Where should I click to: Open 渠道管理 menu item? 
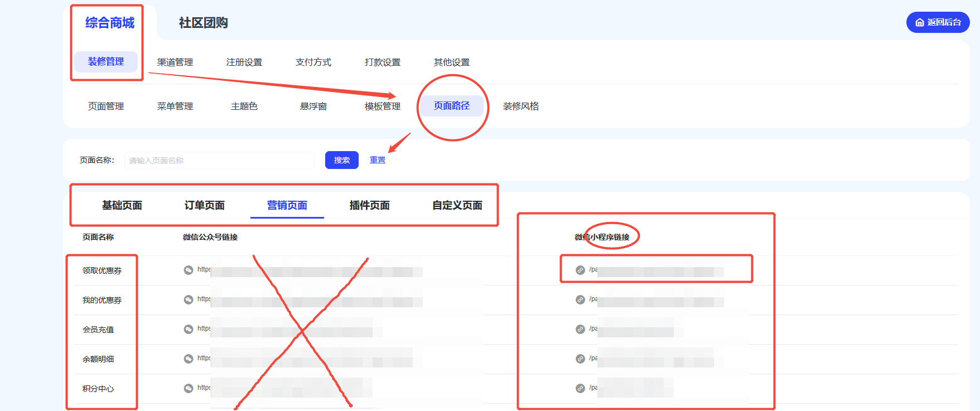coord(175,62)
